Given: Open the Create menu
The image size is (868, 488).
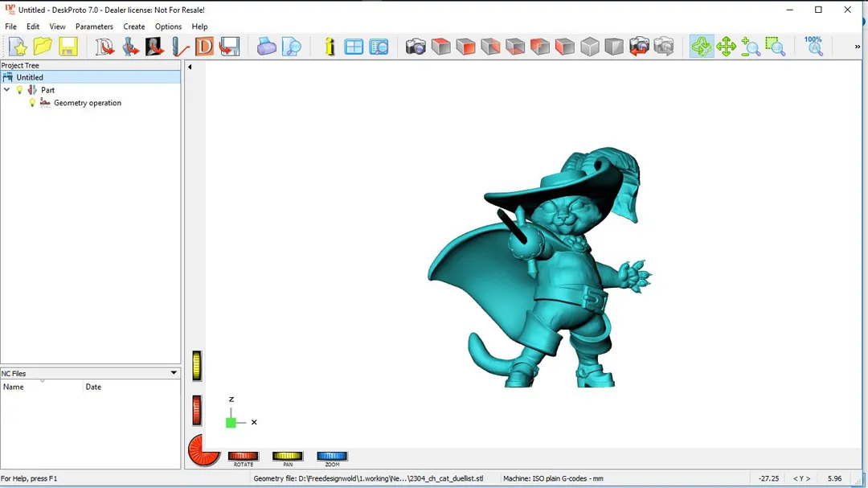Looking at the screenshot, I should [134, 27].
